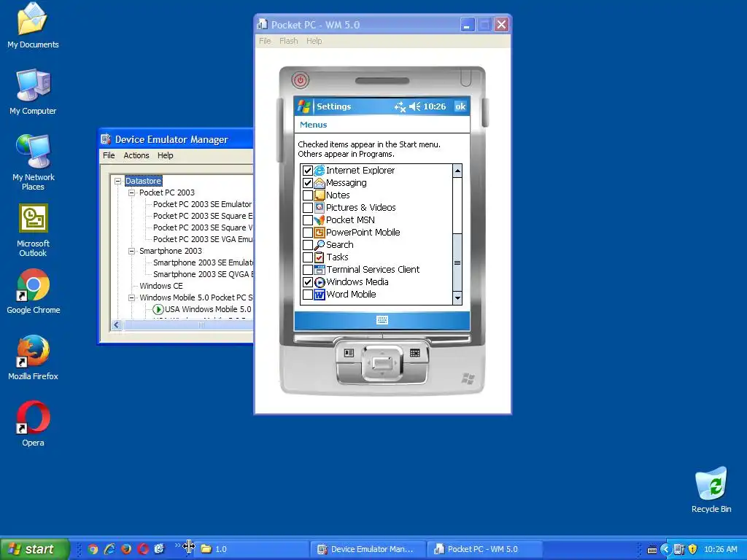
Task: Click left arrow of emulator manager scrollbar
Action: click(116, 324)
